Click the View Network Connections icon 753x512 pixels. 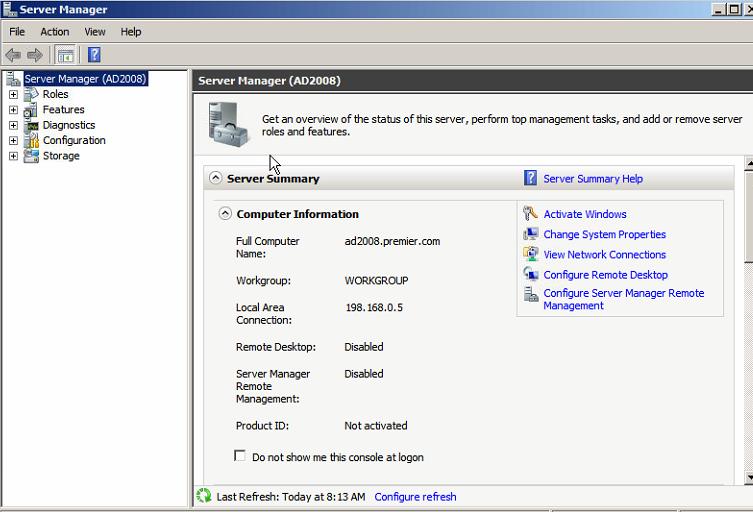[530, 254]
